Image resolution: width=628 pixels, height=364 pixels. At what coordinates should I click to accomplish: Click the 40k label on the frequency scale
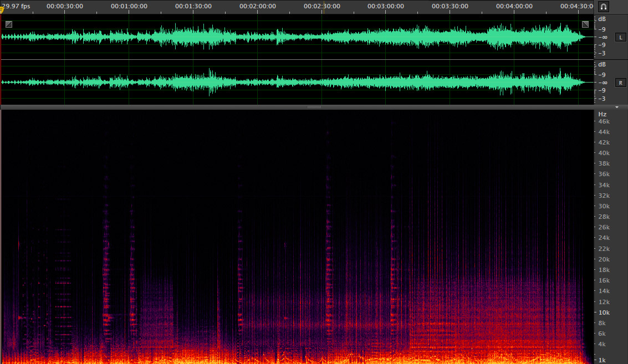(x=604, y=153)
